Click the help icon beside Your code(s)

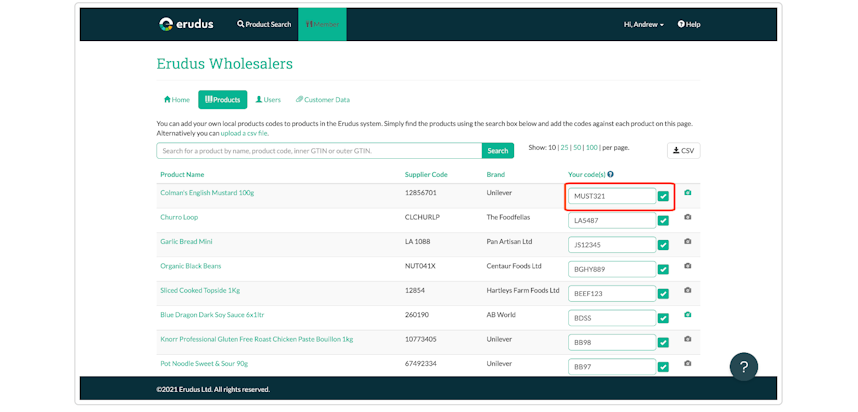[x=610, y=175]
